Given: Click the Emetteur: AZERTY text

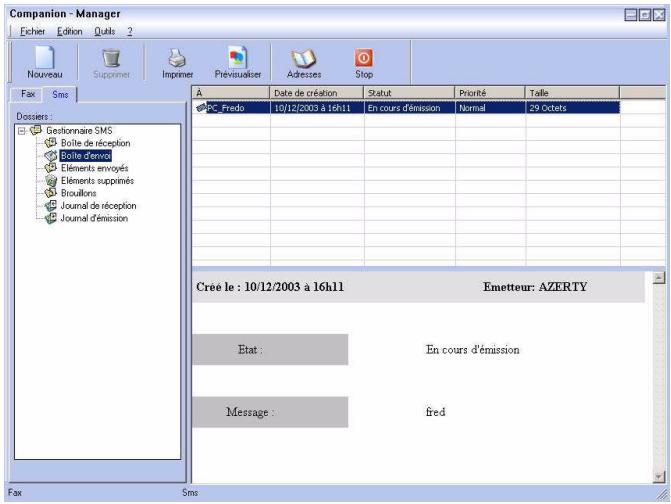Looking at the screenshot, I should coord(535,287).
